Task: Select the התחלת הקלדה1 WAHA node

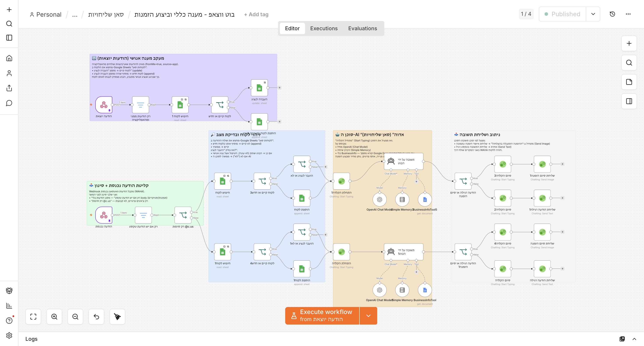Action: point(341,181)
